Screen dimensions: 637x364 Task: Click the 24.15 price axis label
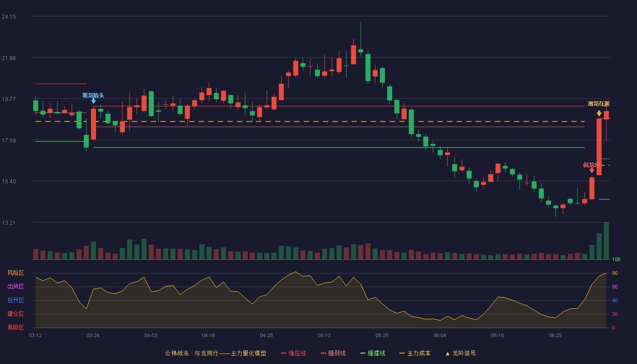pos(9,17)
